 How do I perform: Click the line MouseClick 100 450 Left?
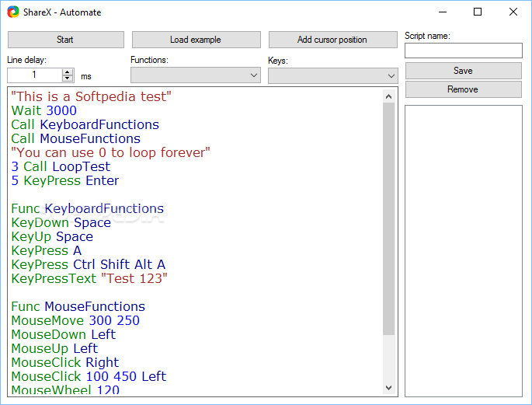pyautogui.click(x=89, y=376)
